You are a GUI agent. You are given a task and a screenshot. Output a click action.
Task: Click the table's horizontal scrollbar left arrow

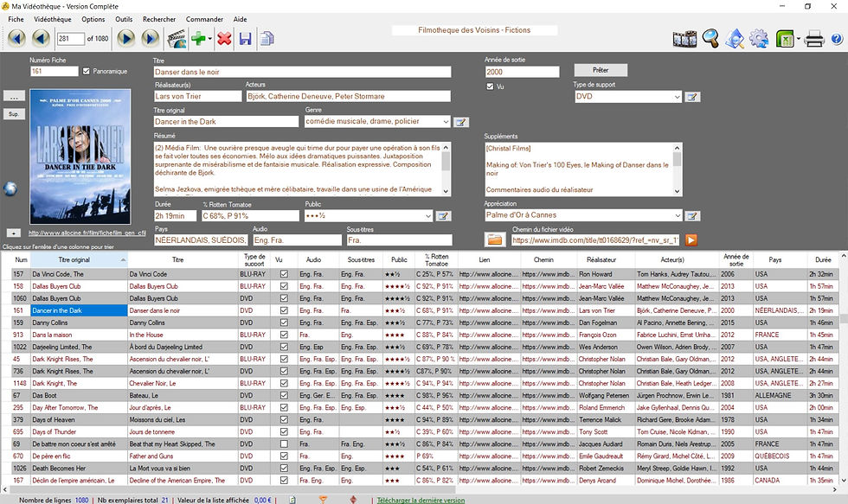[x=5, y=490]
